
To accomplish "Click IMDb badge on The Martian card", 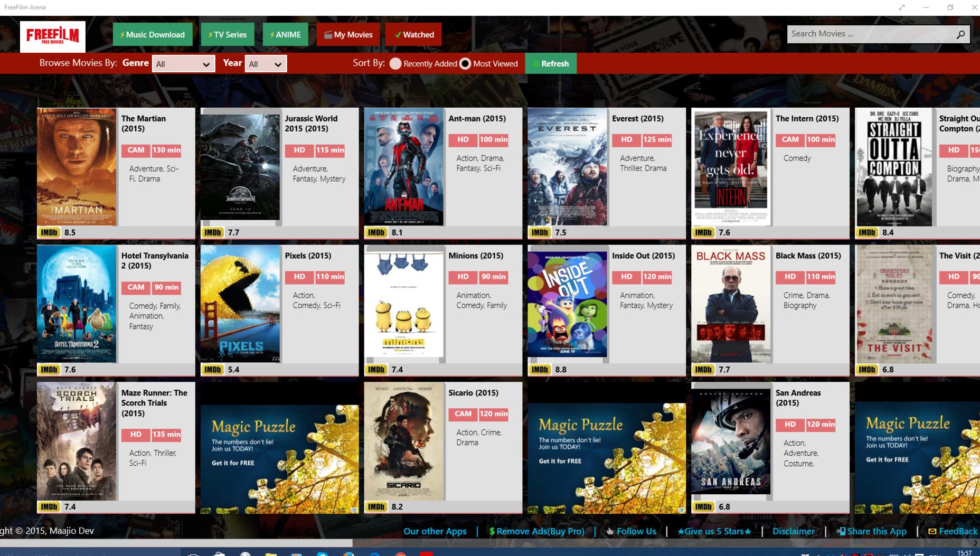I will click(x=49, y=232).
